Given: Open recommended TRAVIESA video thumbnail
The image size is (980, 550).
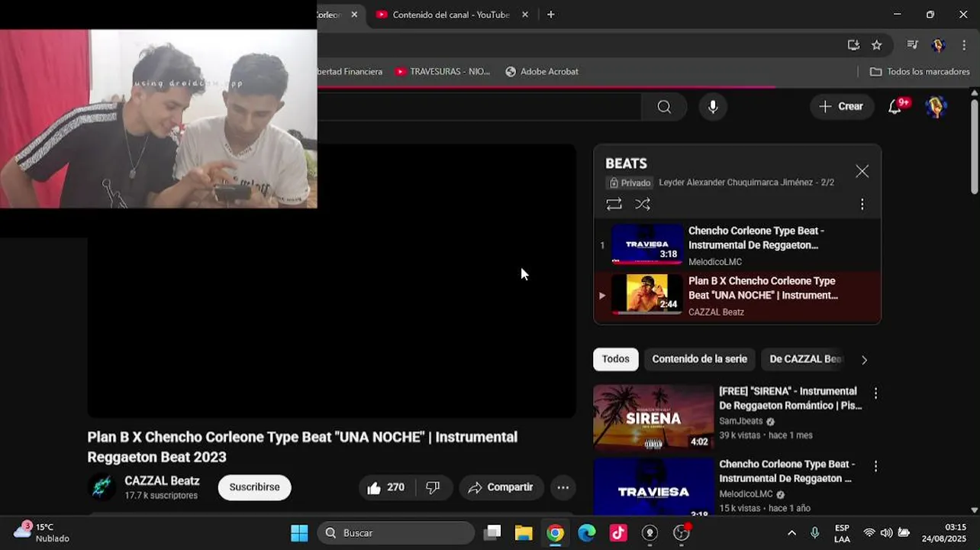Looking at the screenshot, I should [x=653, y=487].
